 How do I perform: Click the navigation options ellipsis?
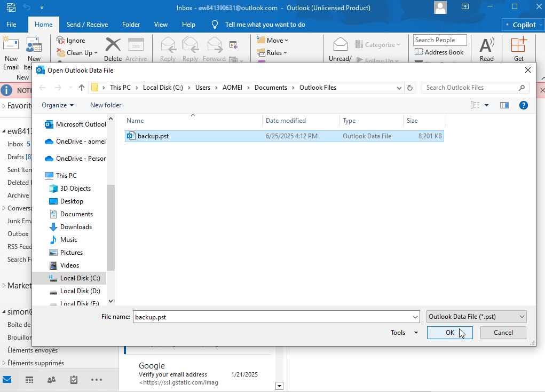pos(97,380)
